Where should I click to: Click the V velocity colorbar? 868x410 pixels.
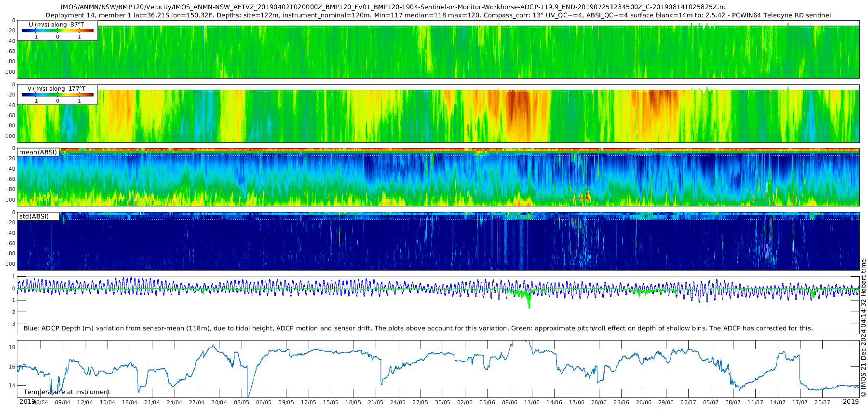pos(57,95)
